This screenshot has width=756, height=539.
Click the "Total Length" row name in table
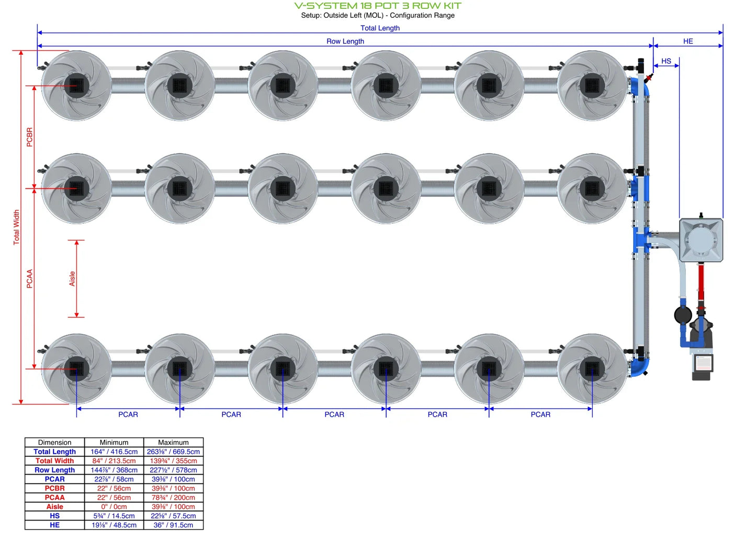55,452
